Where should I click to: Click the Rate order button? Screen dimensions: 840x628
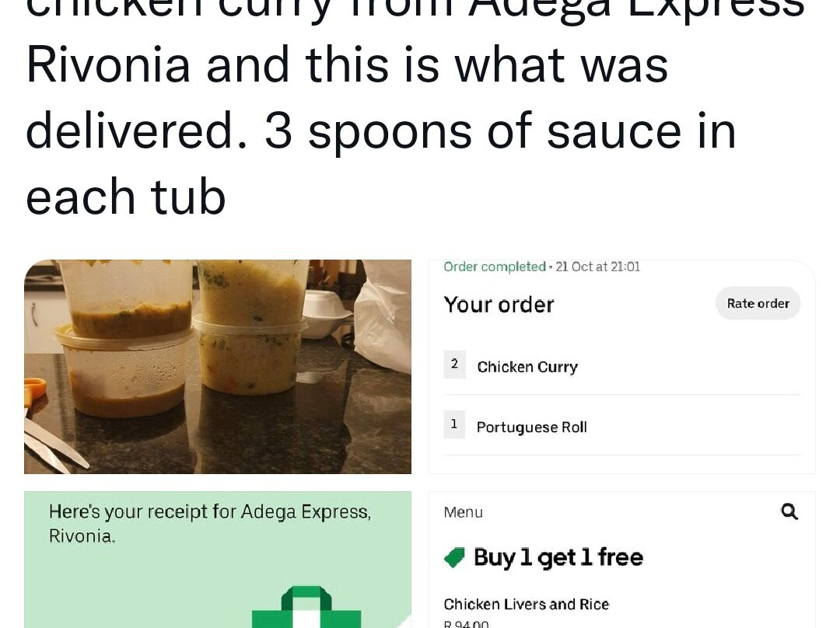pos(758,304)
